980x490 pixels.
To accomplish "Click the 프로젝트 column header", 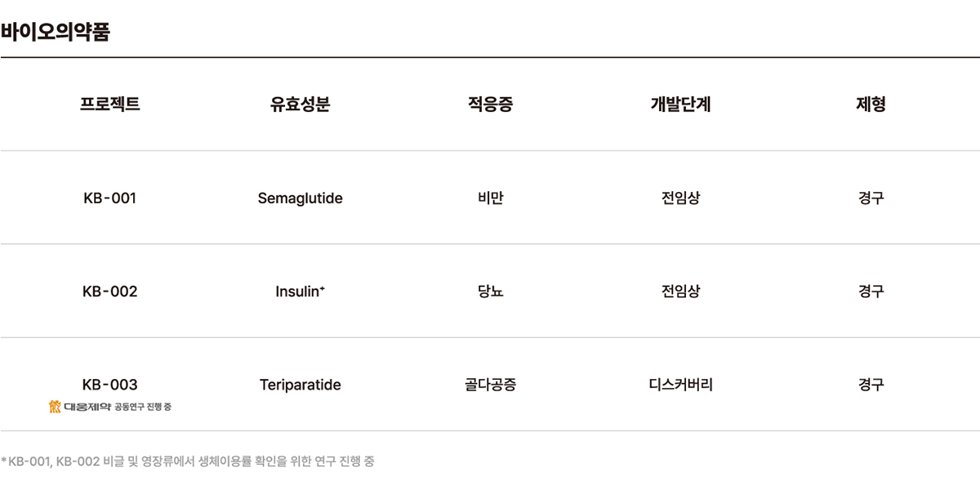I will pyautogui.click(x=110, y=105).
